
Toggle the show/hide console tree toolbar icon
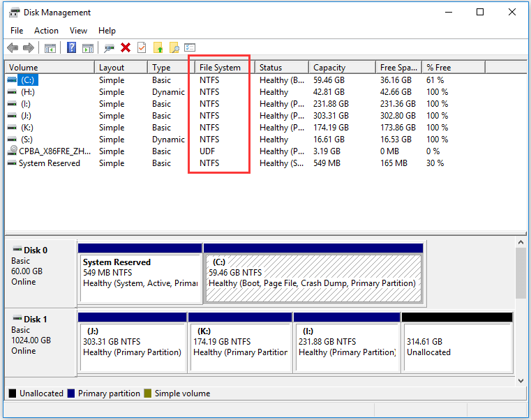click(50, 48)
